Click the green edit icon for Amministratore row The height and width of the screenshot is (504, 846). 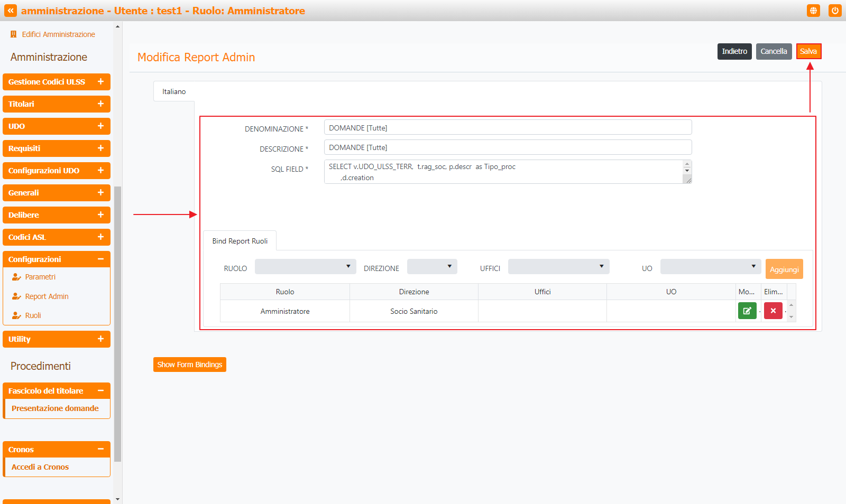[747, 311]
